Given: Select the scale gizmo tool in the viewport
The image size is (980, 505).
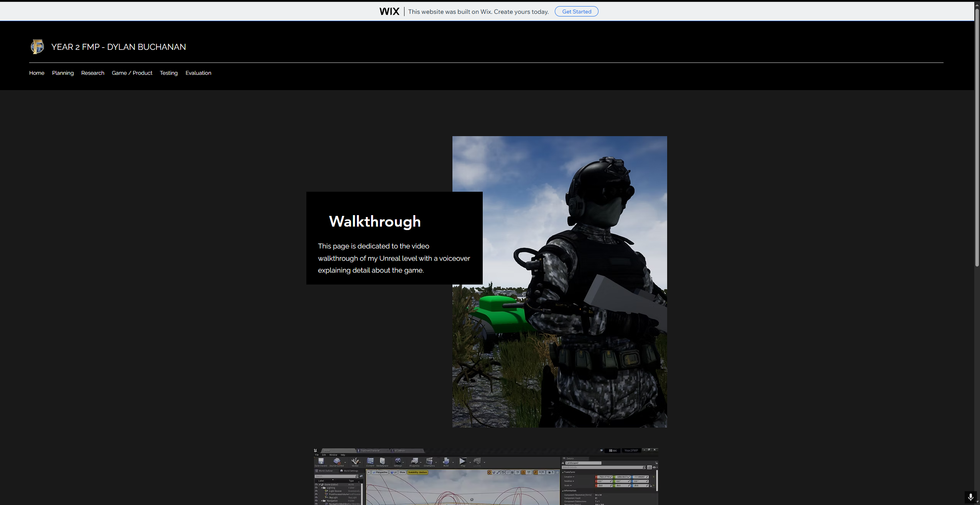Looking at the screenshot, I should coord(498,472).
